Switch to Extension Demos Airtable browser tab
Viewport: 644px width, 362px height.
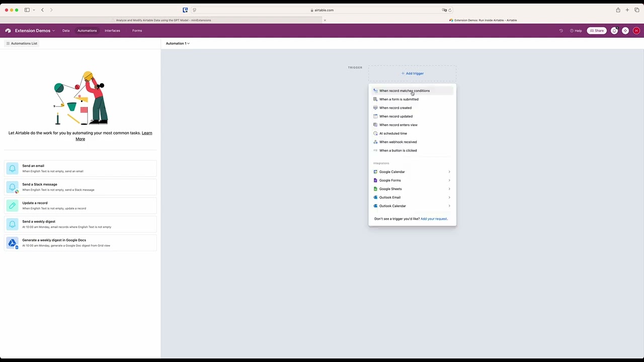pyautogui.click(x=483, y=20)
